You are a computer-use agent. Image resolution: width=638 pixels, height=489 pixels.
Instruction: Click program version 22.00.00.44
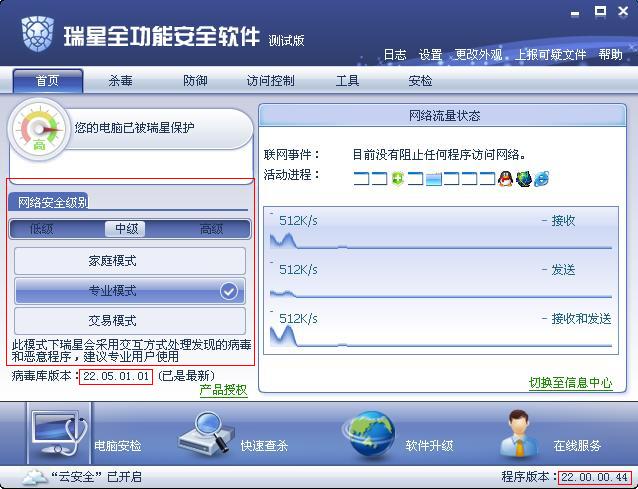point(594,477)
